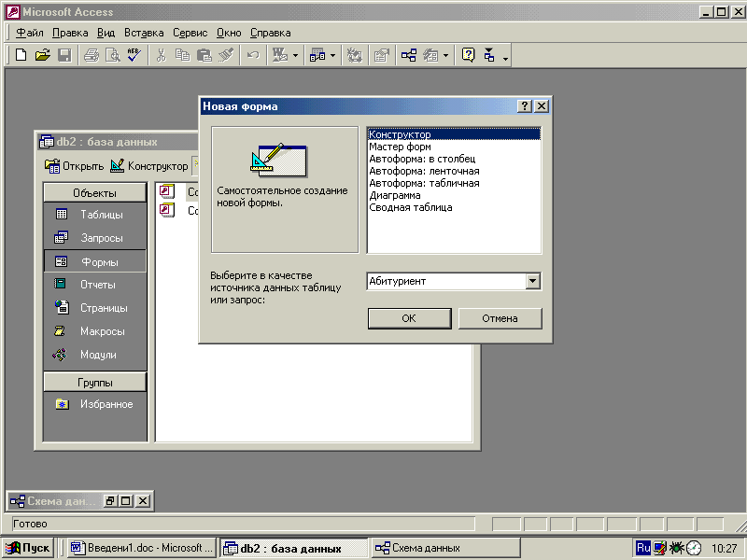Click the Properties toolbar icon
This screenshot has height=560, width=747.
[381, 55]
